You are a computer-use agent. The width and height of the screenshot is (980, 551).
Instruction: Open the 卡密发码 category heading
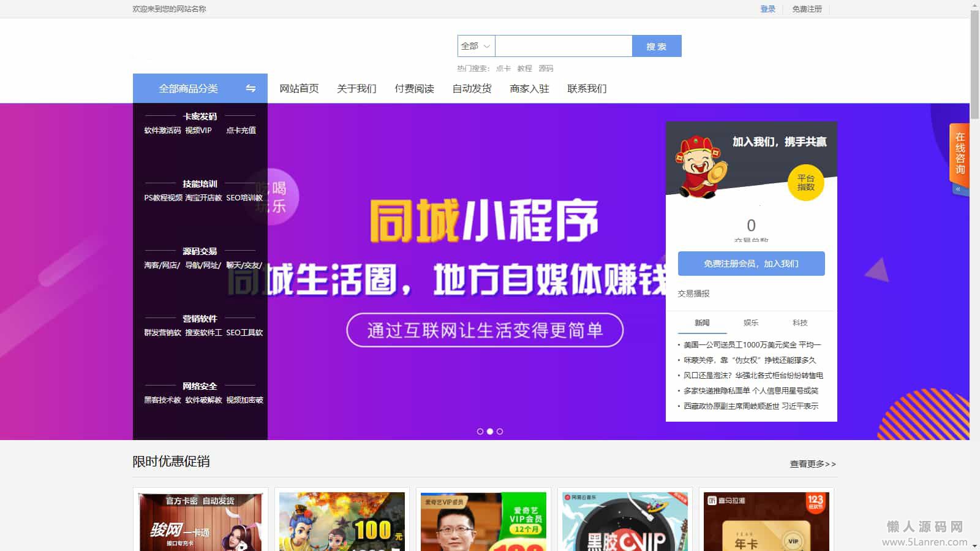pyautogui.click(x=200, y=116)
